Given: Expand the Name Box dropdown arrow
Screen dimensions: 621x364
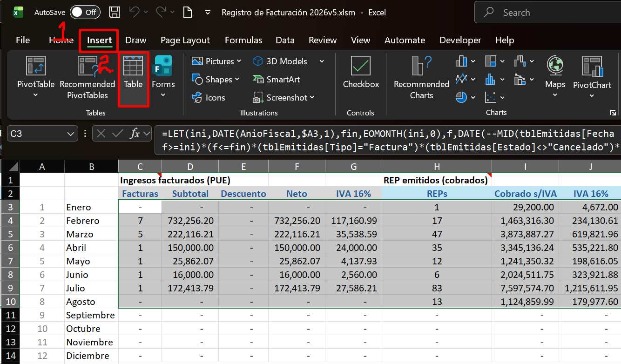Looking at the screenshot, I should click(x=71, y=134).
